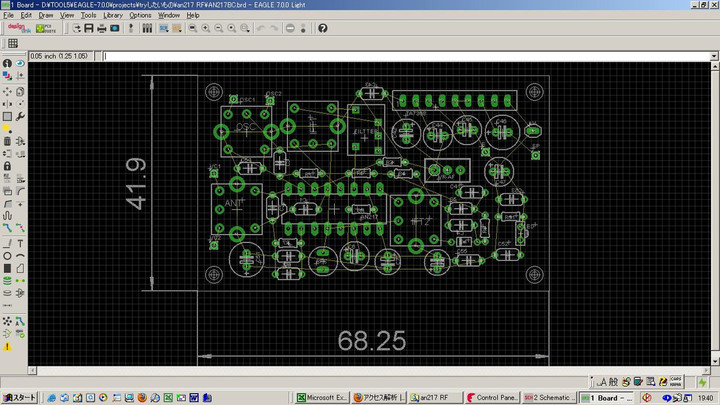Image resolution: width=720 pixels, height=405 pixels.
Task: Click the Zoom to fit icon
Action: click(191, 28)
